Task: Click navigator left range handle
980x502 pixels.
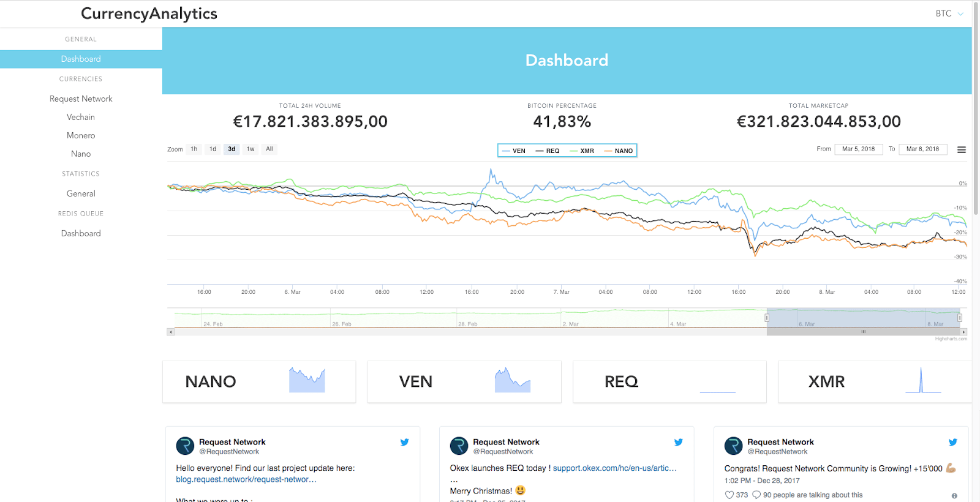Action: point(767,318)
